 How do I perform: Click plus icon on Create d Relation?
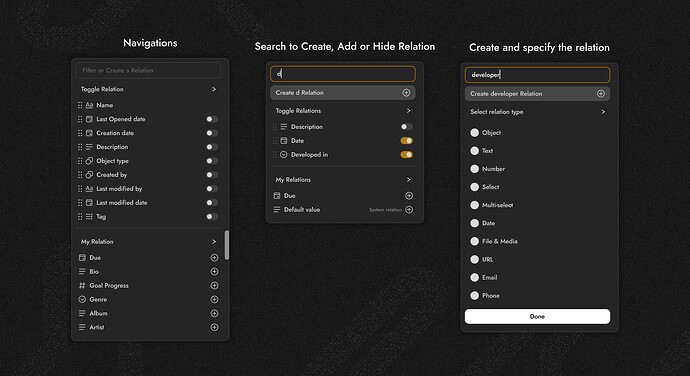pyautogui.click(x=406, y=92)
